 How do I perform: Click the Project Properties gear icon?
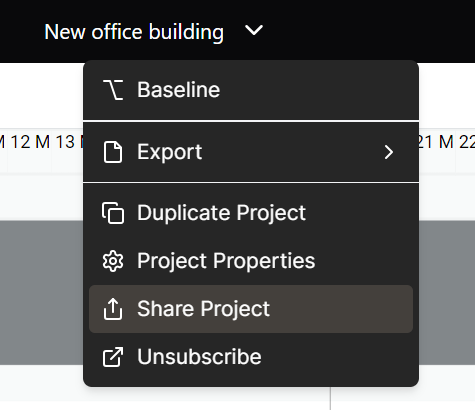click(113, 261)
